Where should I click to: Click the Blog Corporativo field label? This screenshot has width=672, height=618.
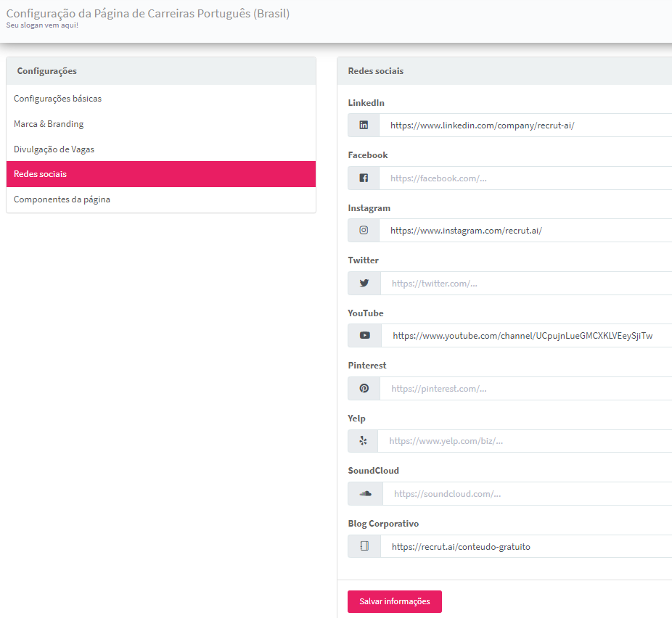(x=383, y=524)
